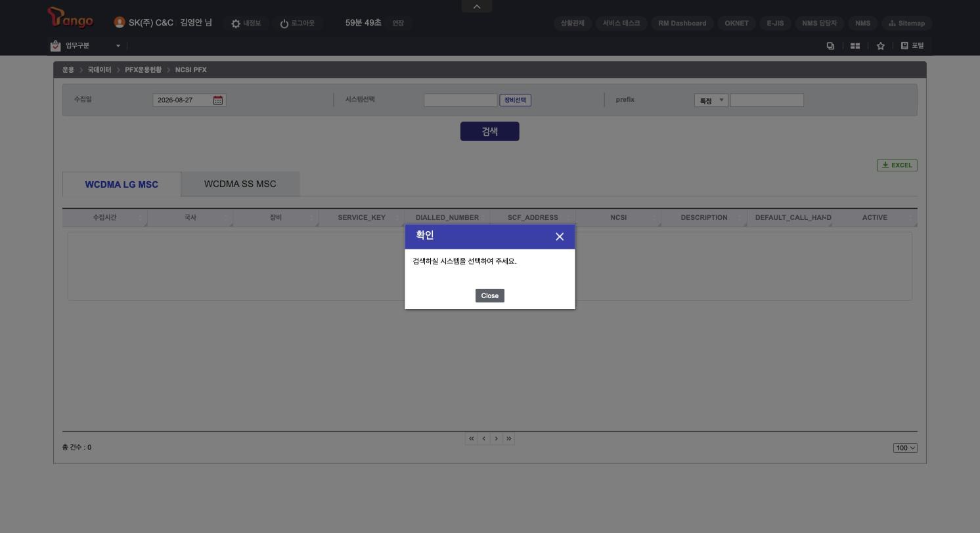Click the 업무구분 briefcase icon
The image size is (980, 533).
[x=56, y=46]
